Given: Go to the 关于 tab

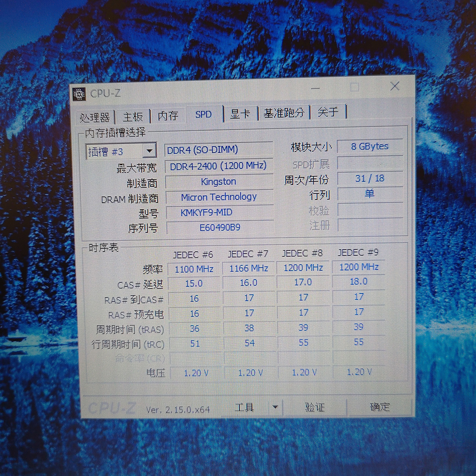Looking at the screenshot, I should 328,112.
